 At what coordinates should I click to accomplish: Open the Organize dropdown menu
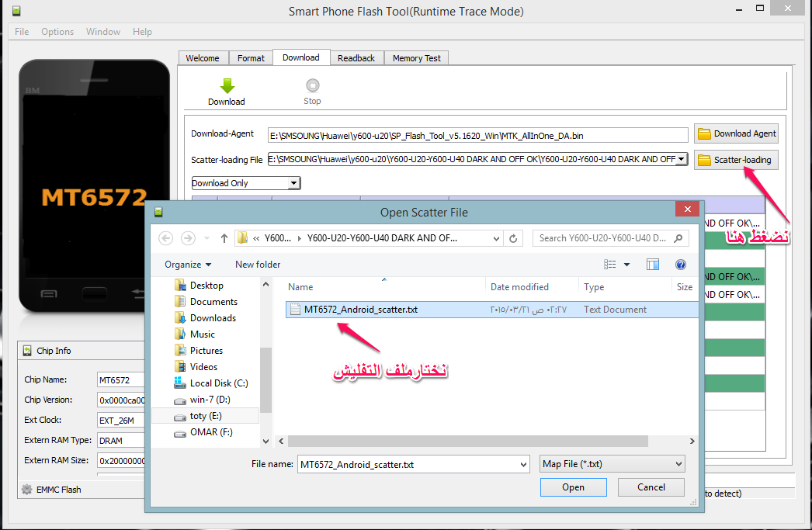click(187, 265)
